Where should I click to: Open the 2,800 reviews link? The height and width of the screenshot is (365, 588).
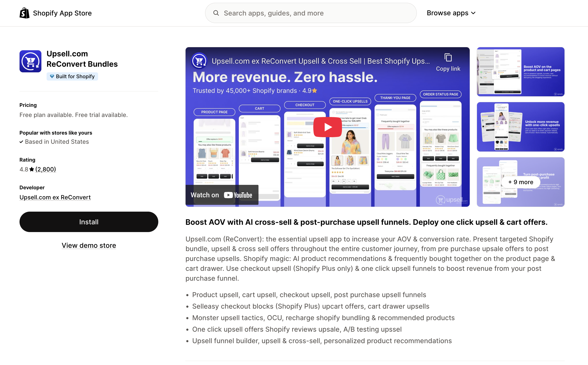click(x=45, y=170)
